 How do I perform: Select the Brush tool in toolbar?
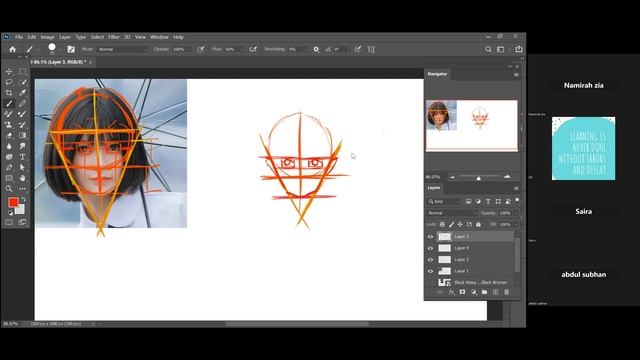pyautogui.click(x=9, y=103)
